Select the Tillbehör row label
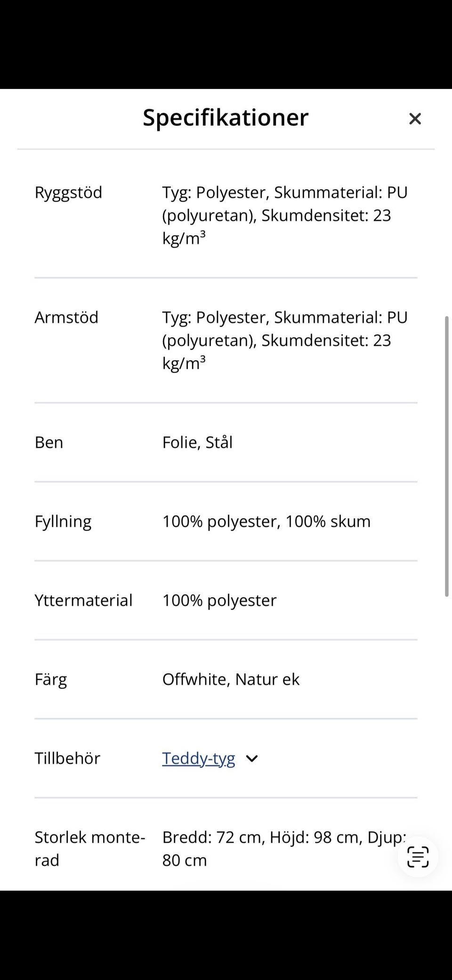This screenshot has height=980, width=452. [67, 758]
